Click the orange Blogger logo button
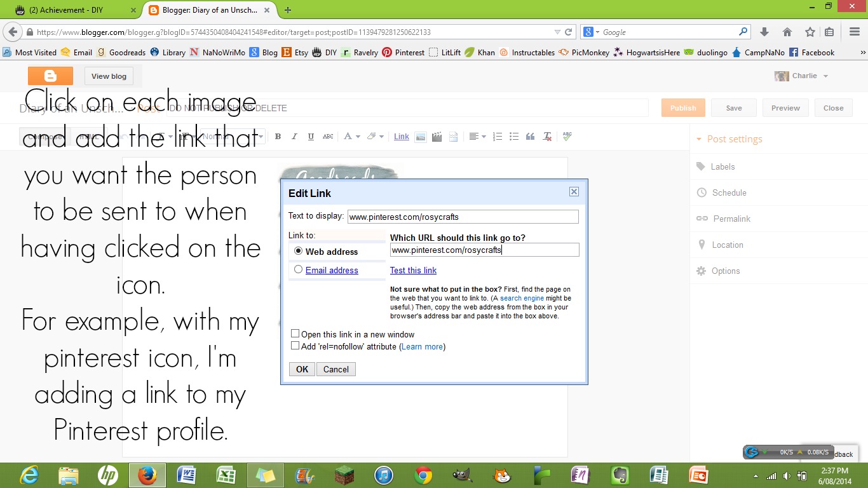Screen dimensions: 868x488 (50, 76)
